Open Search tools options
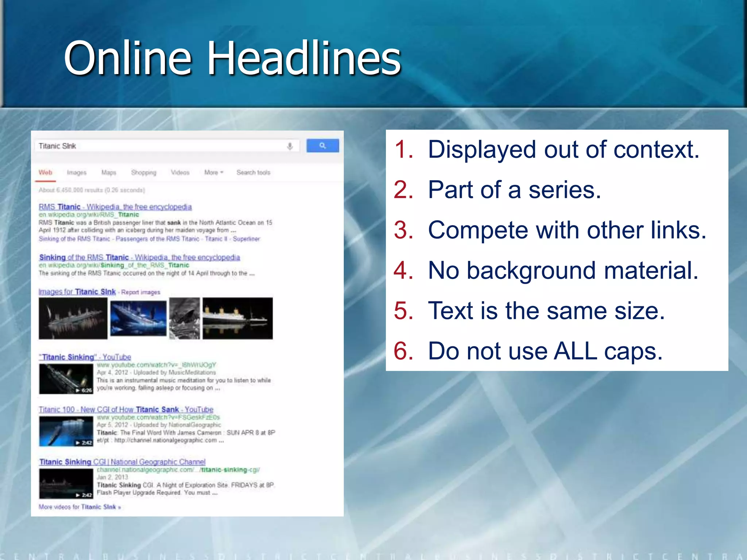 point(253,172)
